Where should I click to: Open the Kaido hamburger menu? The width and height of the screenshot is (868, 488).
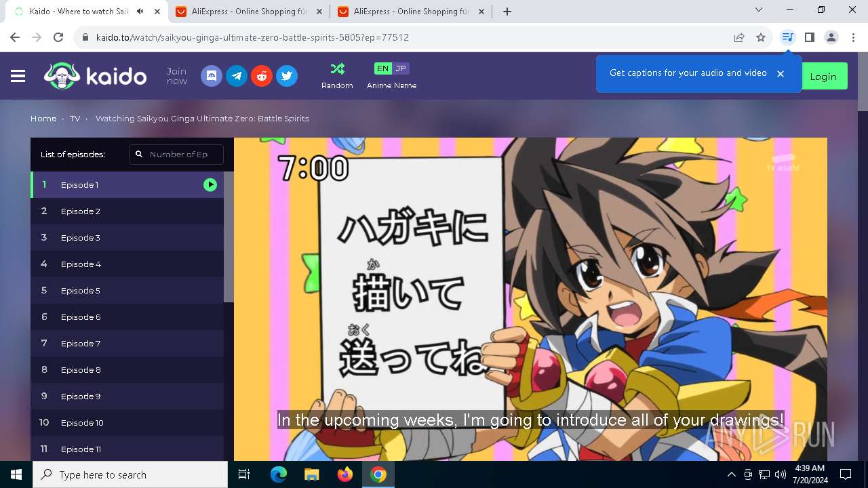point(18,76)
